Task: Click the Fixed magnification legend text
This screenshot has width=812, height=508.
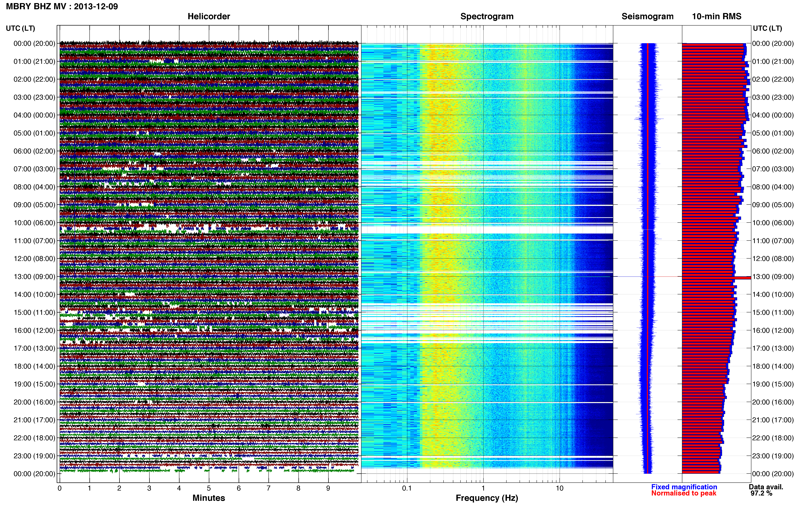Action: tap(684, 487)
